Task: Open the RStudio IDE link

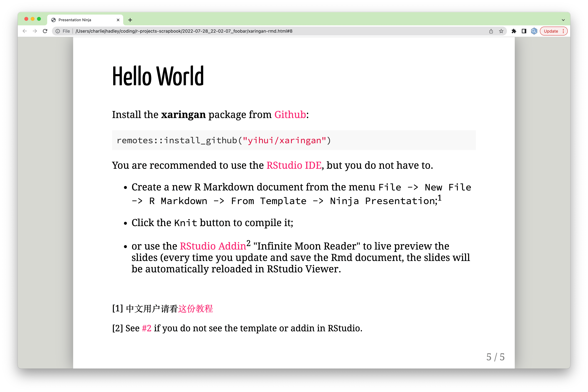Action: pyautogui.click(x=294, y=166)
